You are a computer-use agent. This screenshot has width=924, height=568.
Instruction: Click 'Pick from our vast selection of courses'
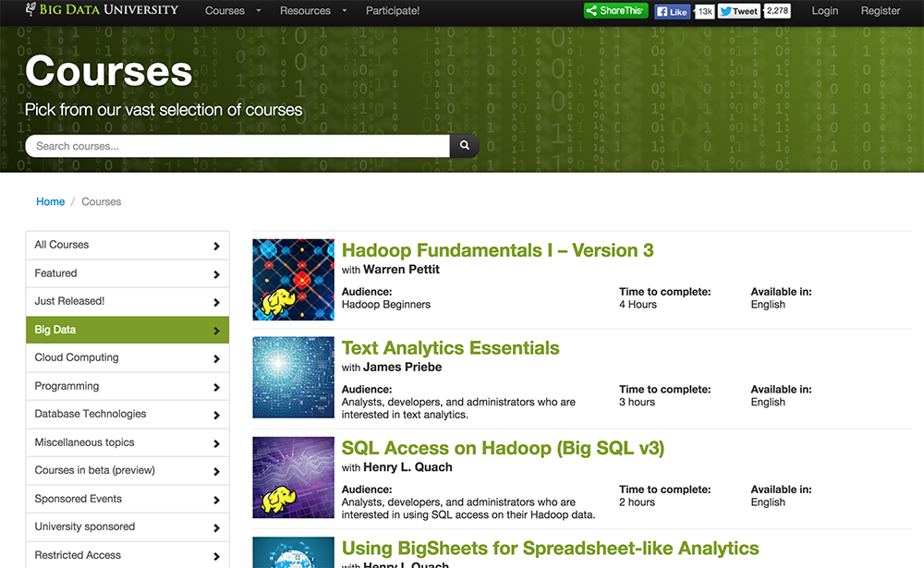(x=164, y=110)
